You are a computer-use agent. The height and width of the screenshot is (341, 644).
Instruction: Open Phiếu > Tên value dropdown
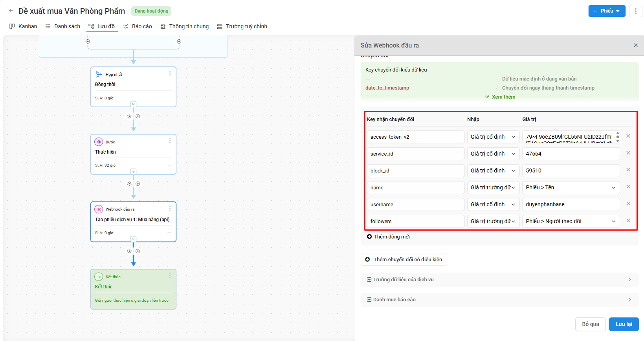[x=571, y=187]
